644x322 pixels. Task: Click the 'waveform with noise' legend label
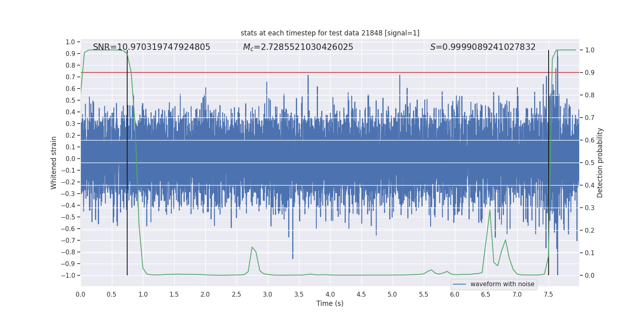(502, 284)
